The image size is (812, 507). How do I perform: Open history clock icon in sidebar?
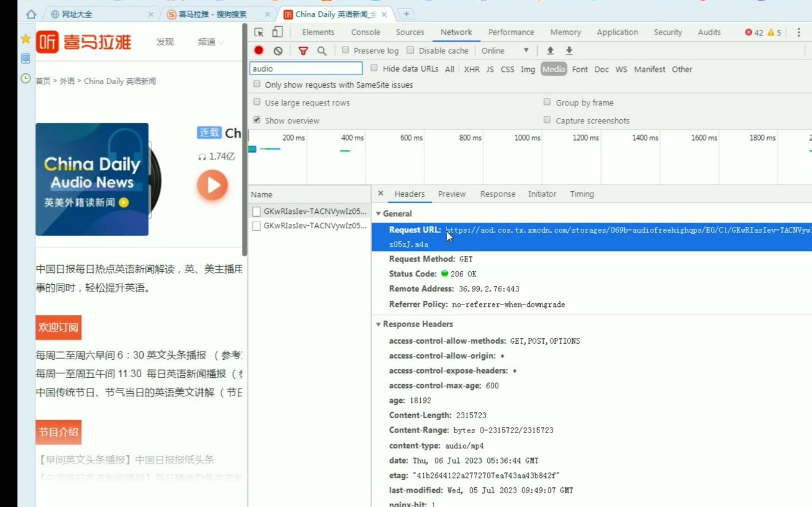pyautogui.click(x=25, y=78)
